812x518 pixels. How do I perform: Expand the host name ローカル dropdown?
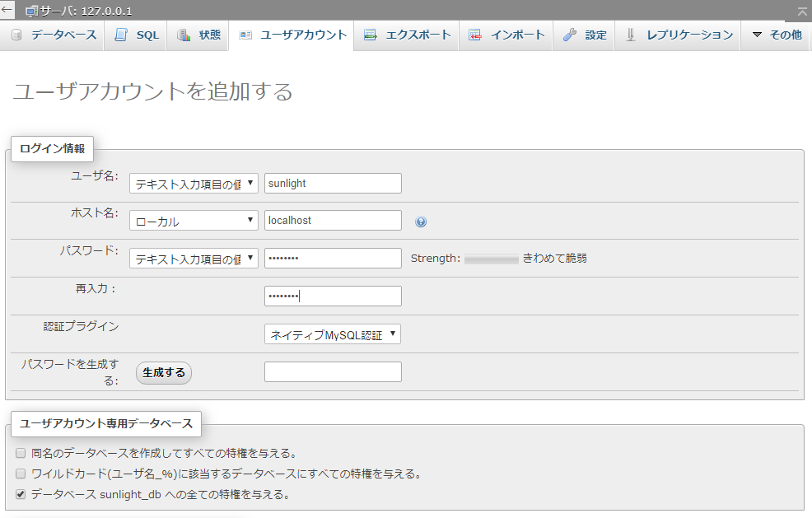(194, 221)
